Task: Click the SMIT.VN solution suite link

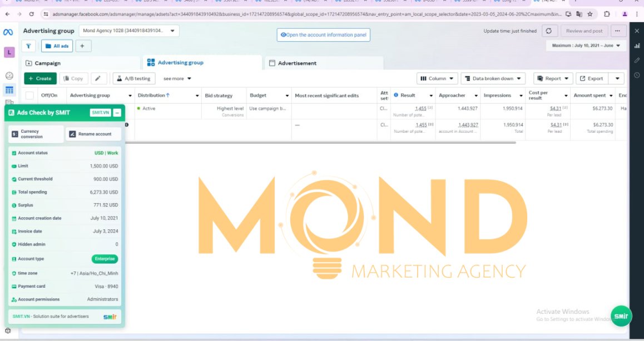Action: tap(65, 317)
